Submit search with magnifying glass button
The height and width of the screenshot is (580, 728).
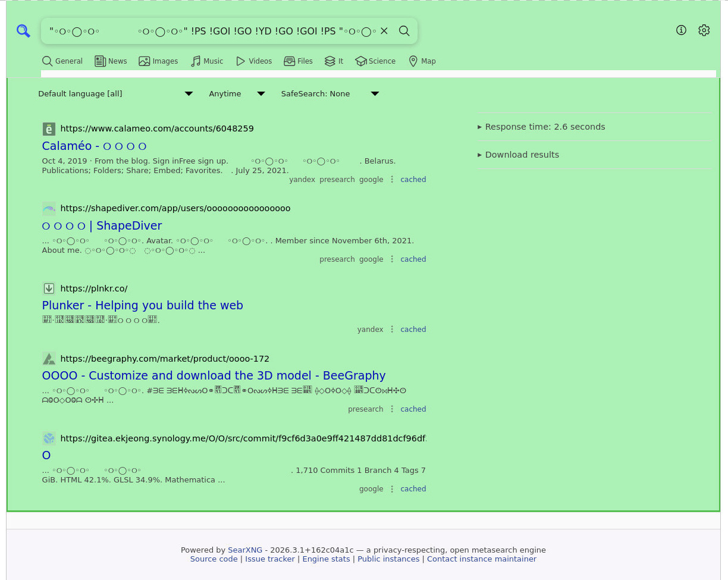(x=404, y=31)
